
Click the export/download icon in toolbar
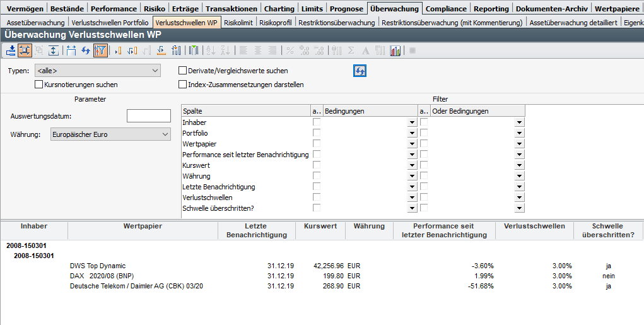pyautogui.click(x=11, y=50)
